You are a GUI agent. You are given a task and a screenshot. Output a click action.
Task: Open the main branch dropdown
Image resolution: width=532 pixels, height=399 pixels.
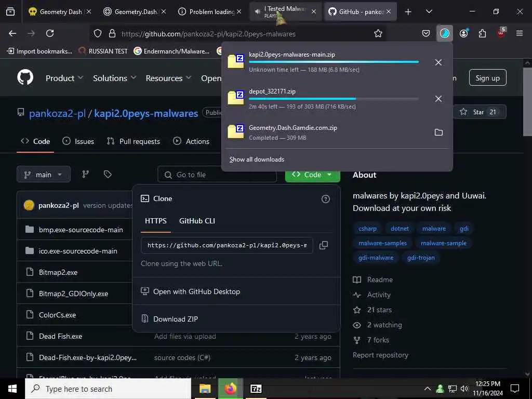click(44, 175)
